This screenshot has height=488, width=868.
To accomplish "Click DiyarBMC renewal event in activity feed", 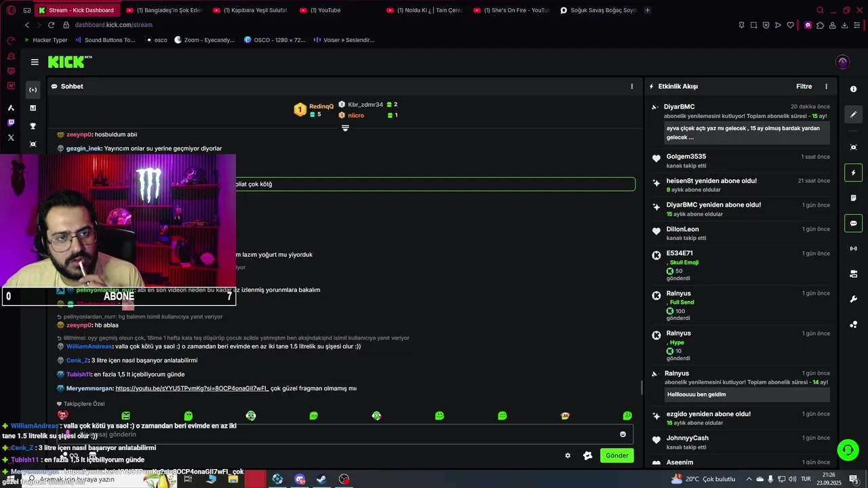I will (740, 123).
